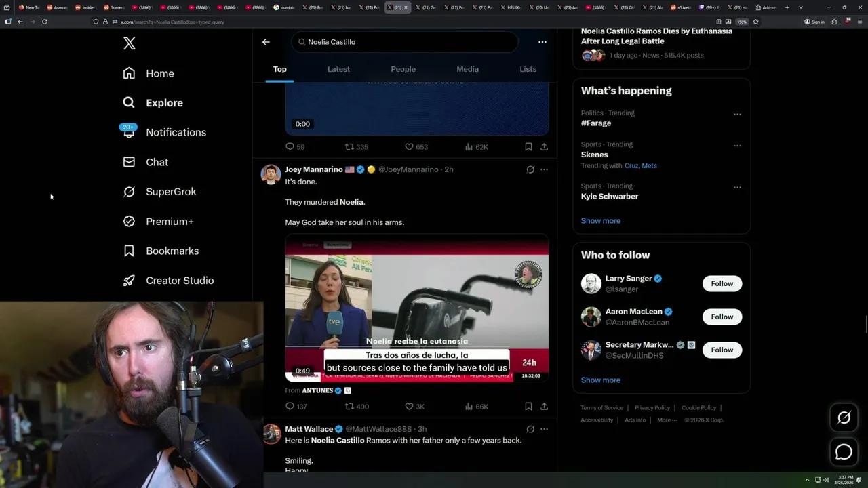Play the Noelia recibe la eutanasia video

click(x=416, y=308)
